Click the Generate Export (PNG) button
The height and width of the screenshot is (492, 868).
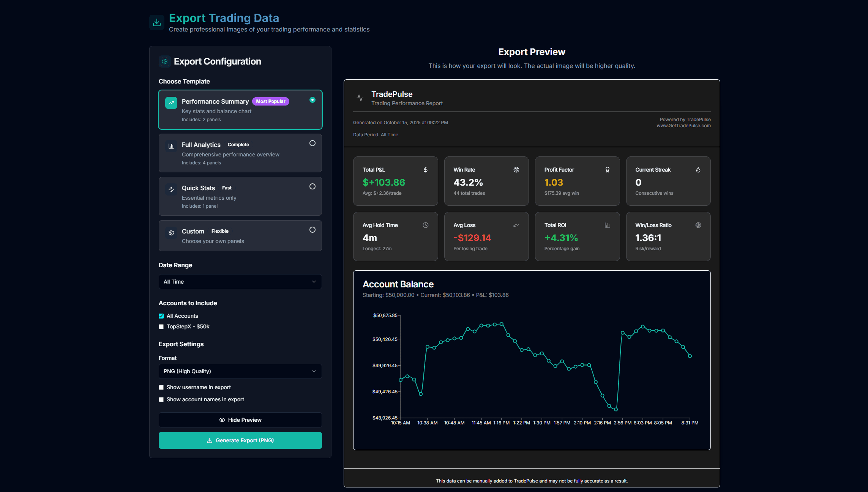point(240,440)
